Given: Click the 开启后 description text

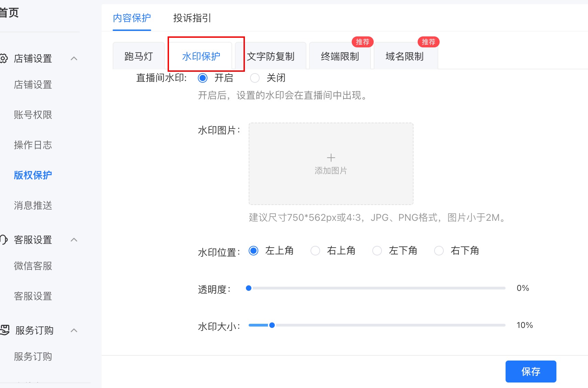Looking at the screenshot, I should [284, 95].
